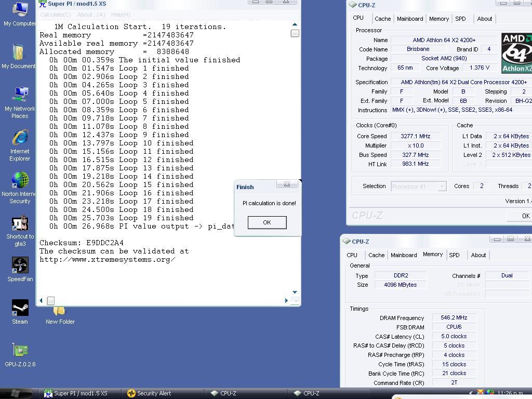Select Mainboard tab in top CPU-Z window
The image size is (532, 399).
[x=410, y=19]
